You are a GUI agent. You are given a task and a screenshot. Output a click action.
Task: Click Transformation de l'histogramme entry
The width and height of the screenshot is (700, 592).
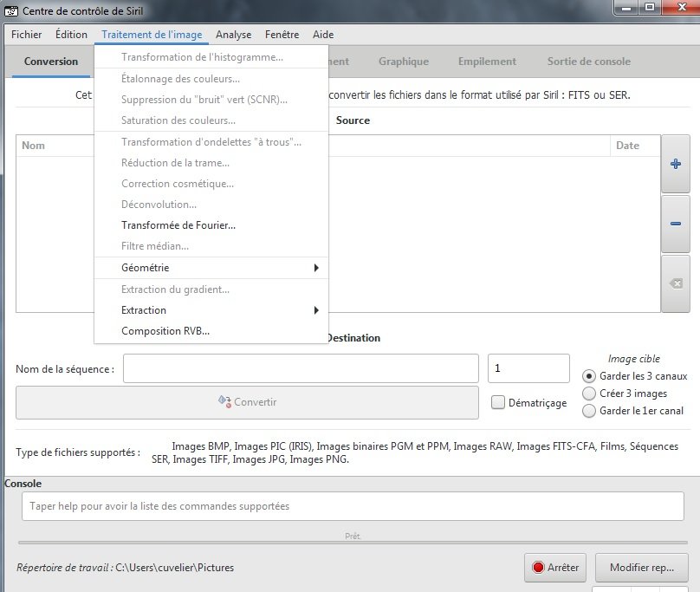[211, 57]
